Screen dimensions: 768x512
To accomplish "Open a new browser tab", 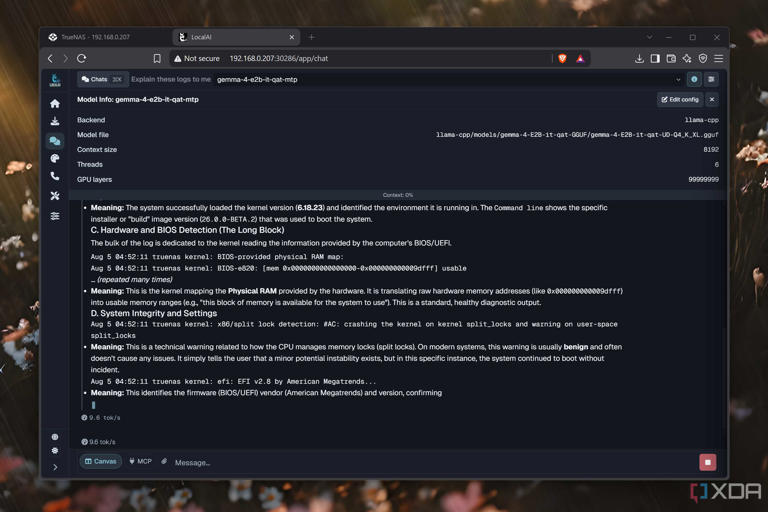I will (x=312, y=37).
